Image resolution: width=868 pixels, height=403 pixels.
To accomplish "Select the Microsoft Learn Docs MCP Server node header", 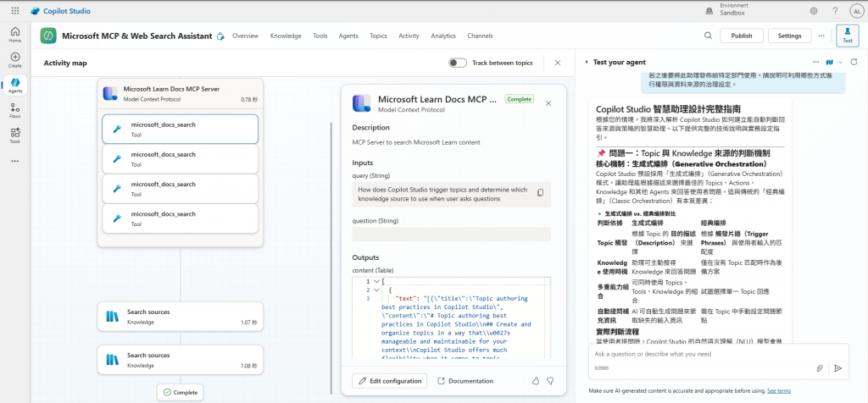I will 180,93.
